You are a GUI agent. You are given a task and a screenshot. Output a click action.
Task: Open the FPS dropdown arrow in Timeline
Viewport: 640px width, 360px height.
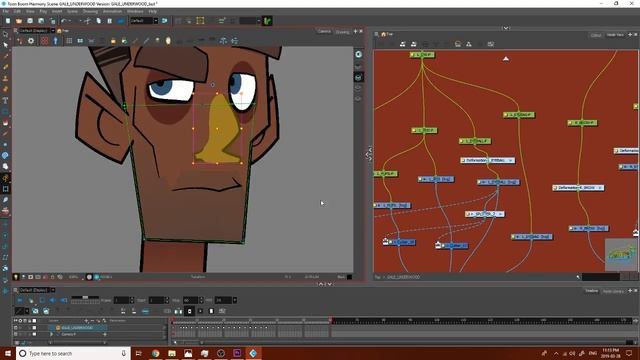click(235, 300)
